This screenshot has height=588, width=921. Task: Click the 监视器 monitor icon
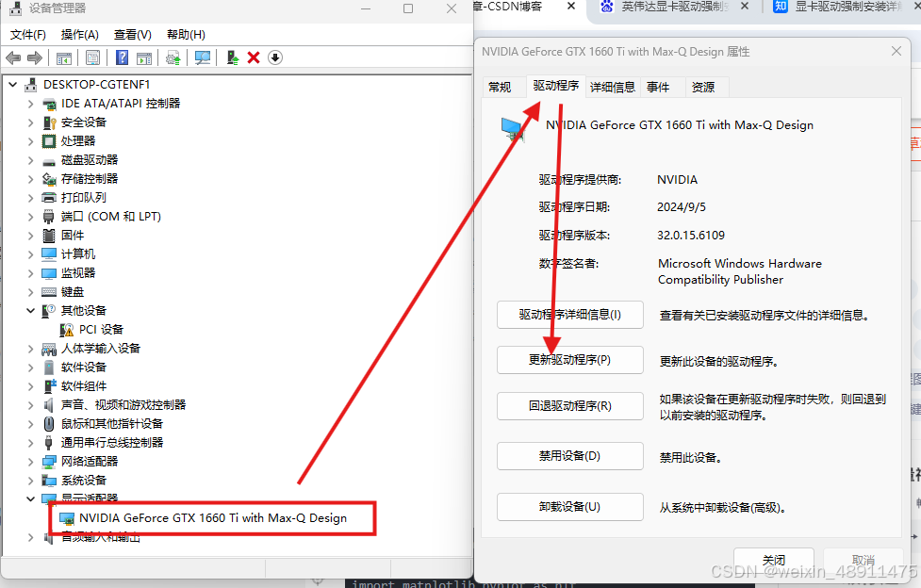(x=49, y=273)
